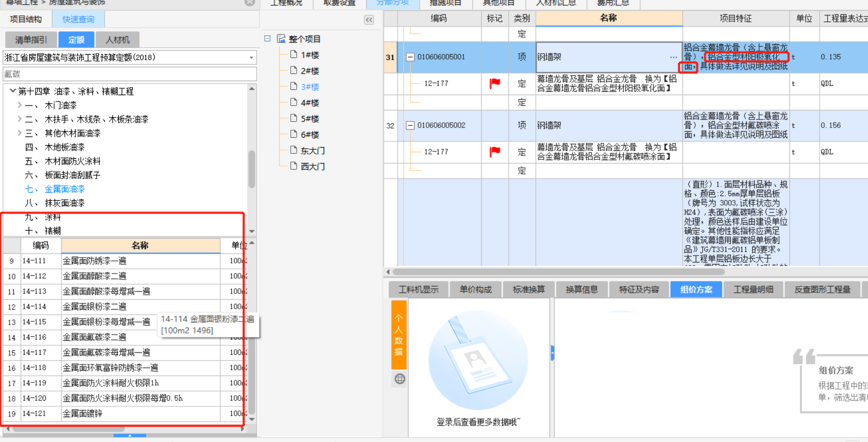Open the 组价方案 tab
The image size is (868, 442).
pyautogui.click(x=696, y=290)
